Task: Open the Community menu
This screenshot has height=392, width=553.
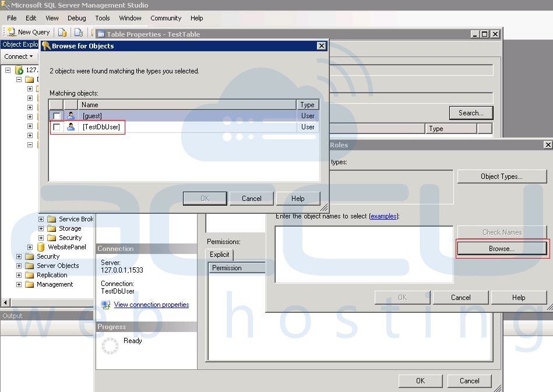Action: tap(165, 18)
